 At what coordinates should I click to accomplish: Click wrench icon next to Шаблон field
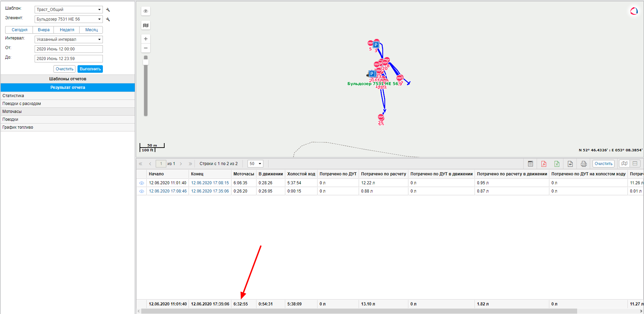coord(108,10)
